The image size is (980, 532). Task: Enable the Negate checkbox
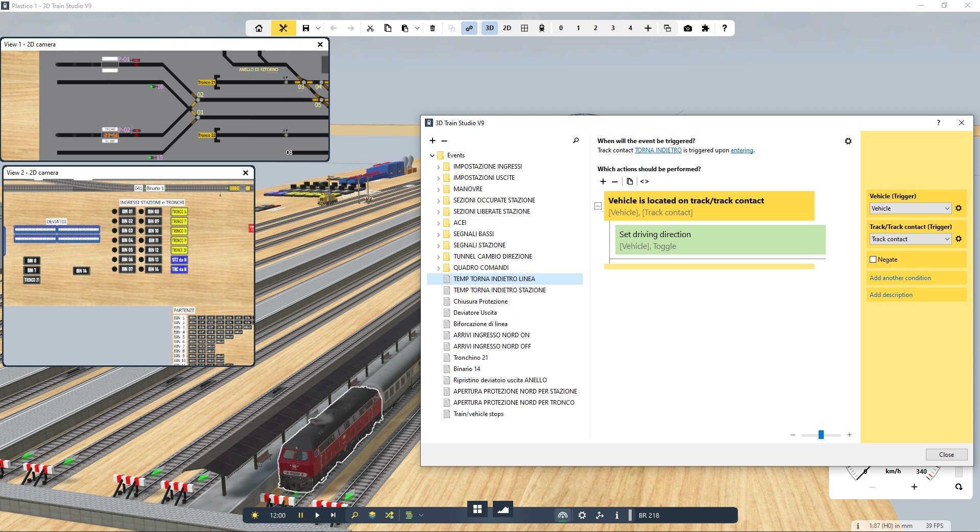point(873,260)
